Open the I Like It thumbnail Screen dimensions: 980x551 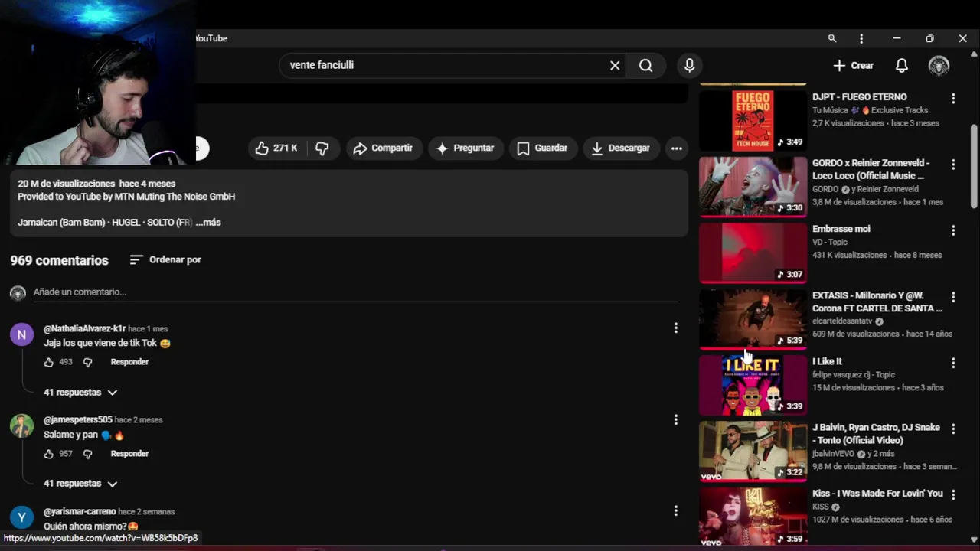[753, 385]
